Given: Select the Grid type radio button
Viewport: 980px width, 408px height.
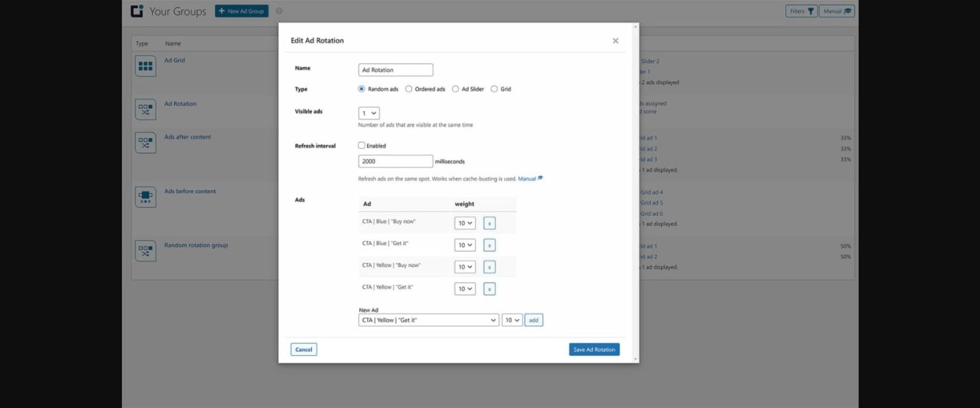Looking at the screenshot, I should [x=494, y=89].
